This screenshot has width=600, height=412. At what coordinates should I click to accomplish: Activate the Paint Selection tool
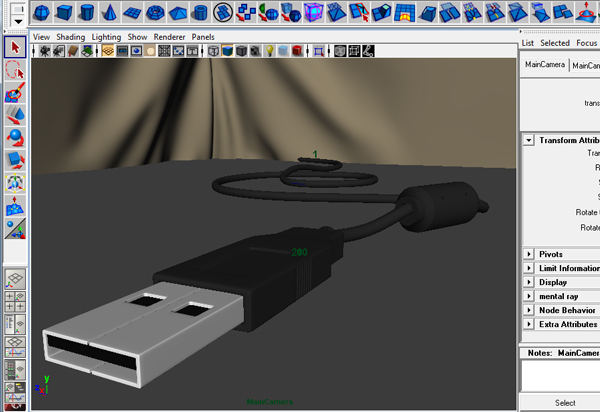pos(15,93)
